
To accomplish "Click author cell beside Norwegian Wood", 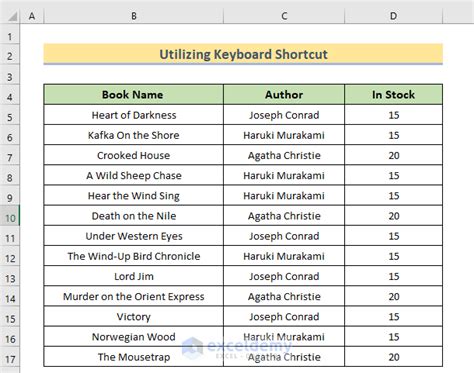I will pos(284,337).
